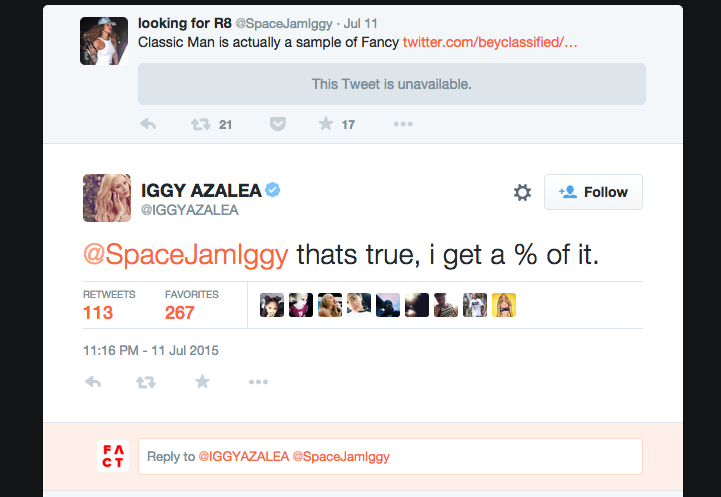Reply to the SpaceJamIggy tweet
The image size is (721, 497).
tap(148, 124)
